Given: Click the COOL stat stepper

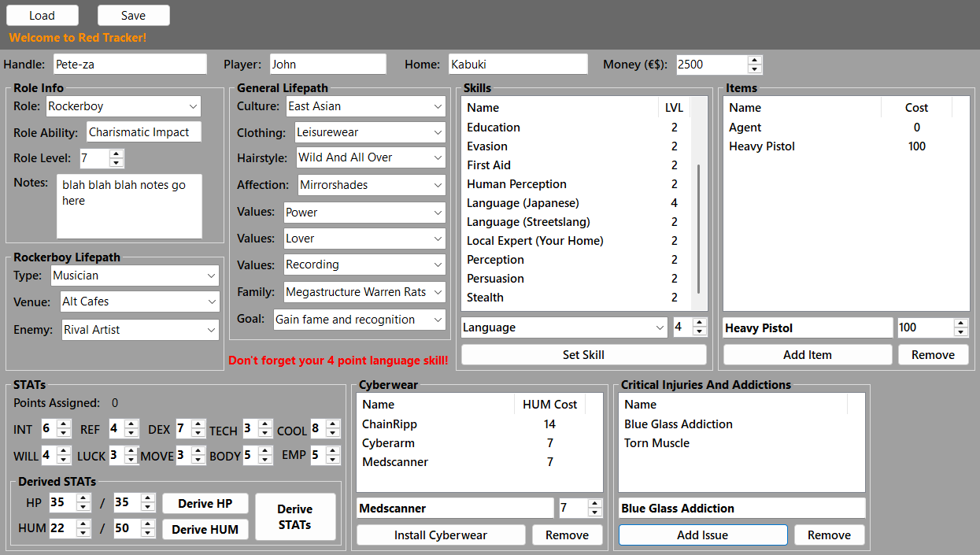Looking at the screenshot, I should (x=326, y=429).
